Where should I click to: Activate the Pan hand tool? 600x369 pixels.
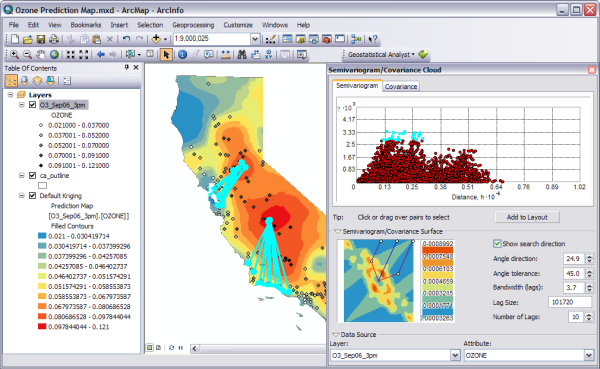(41, 55)
